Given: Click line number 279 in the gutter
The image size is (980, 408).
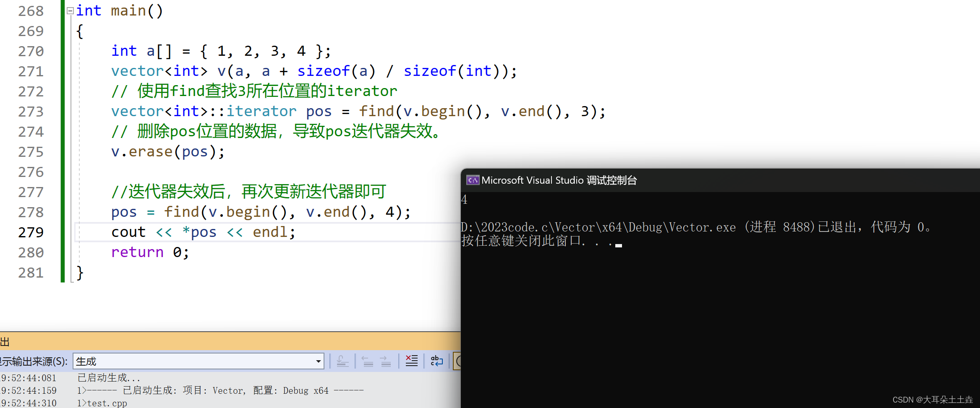Looking at the screenshot, I should tap(31, 232).
